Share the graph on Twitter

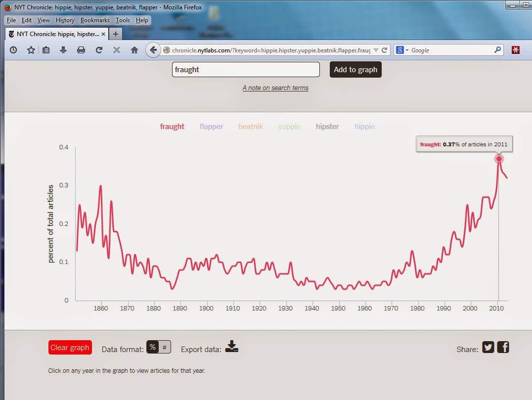488,348
